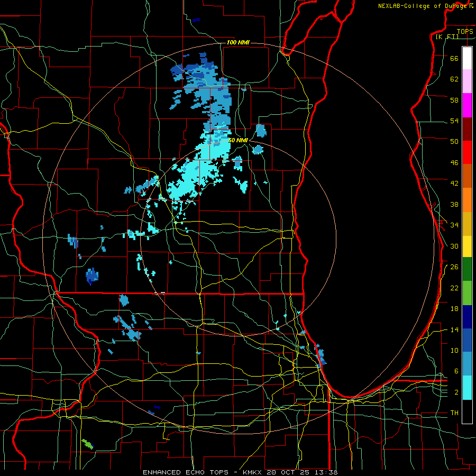This screenshot has height=476, width=476.
Task: Click the 2 value on the scale
Action: point(456,392)
